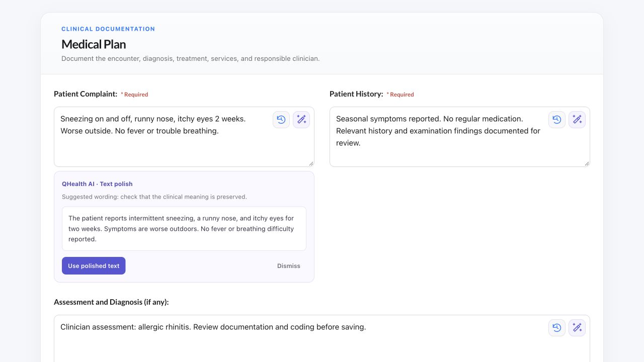Click AI polish wand in Assessment and Diagnosis
This screenshot has width=644, height=362.
pos(577,328)
